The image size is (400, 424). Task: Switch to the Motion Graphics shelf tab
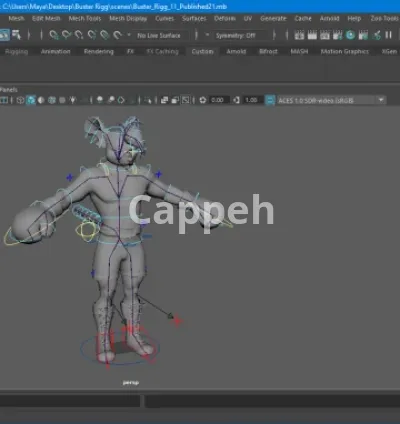point(345,52)
